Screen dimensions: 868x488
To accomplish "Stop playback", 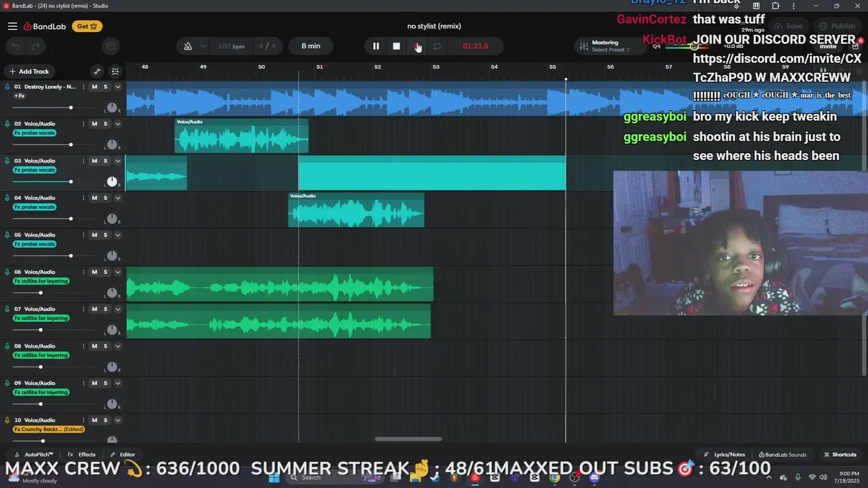I will (x=396, y=46).
